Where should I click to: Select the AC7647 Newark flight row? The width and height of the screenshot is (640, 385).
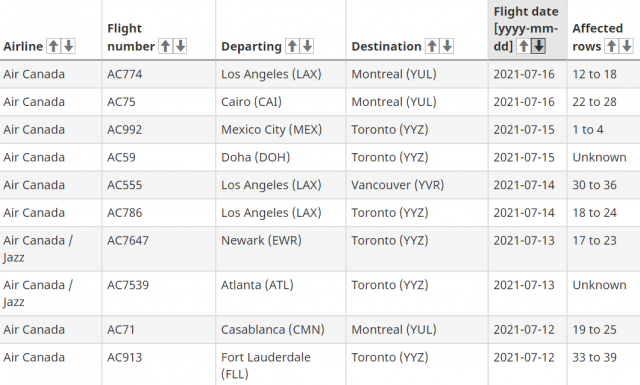pos(320,249)
